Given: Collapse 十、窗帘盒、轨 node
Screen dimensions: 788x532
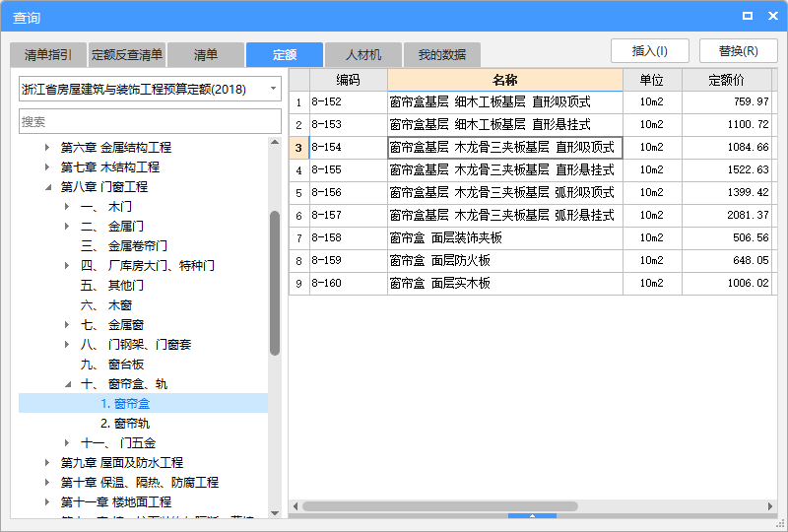Looking at the screenshot, I should (x=68, y=384).
